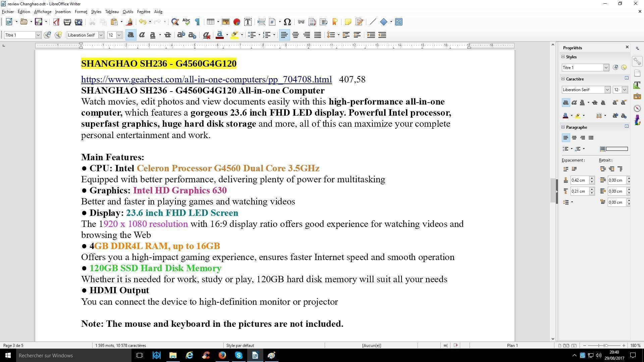Toggle italic formatting in toolbar
Viewport: 644px width, 362px height.
[x=142, y=35]
